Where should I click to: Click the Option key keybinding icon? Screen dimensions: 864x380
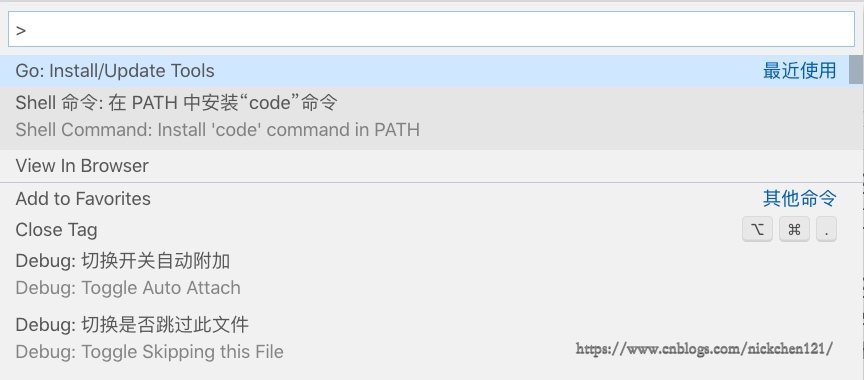(758, 230)
